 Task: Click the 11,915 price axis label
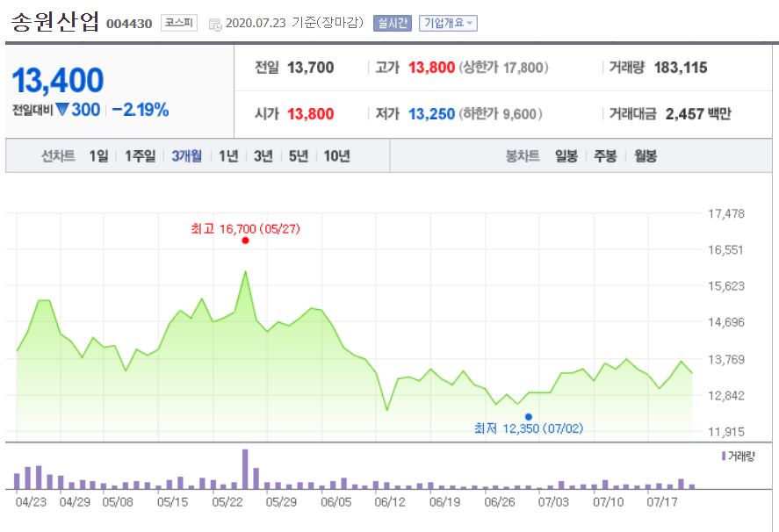(726, 432)
